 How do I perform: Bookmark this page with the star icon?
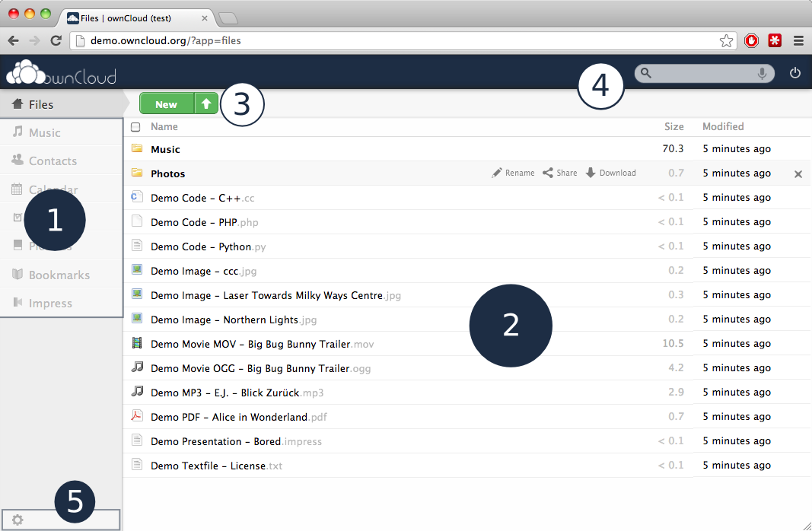(726, 41)
